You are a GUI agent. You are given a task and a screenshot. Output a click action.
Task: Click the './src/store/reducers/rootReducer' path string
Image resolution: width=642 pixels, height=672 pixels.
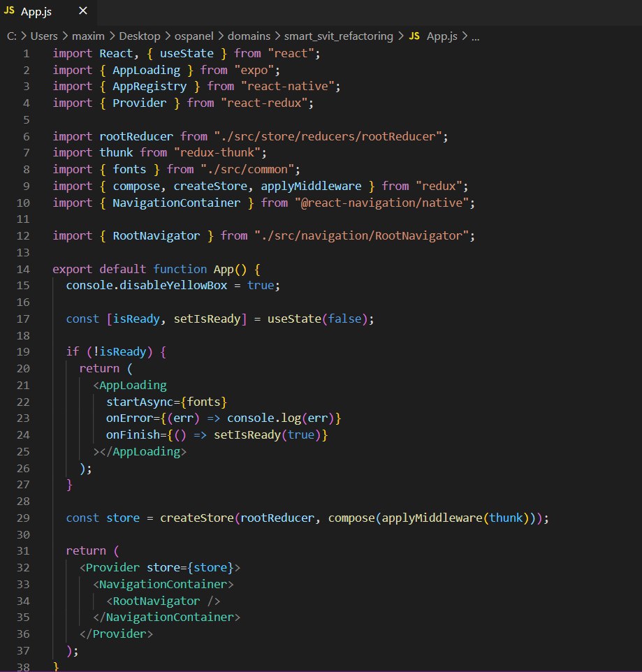(328, 136)
